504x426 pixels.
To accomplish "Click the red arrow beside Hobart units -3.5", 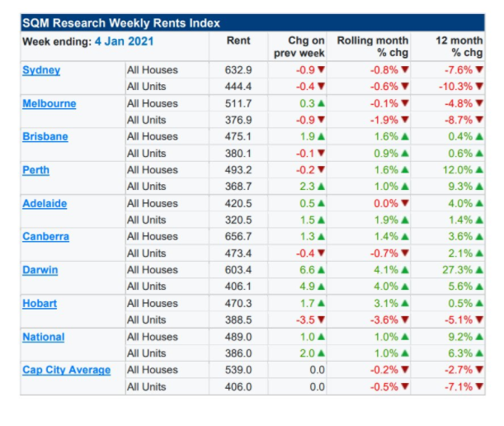I will (321, 319).
